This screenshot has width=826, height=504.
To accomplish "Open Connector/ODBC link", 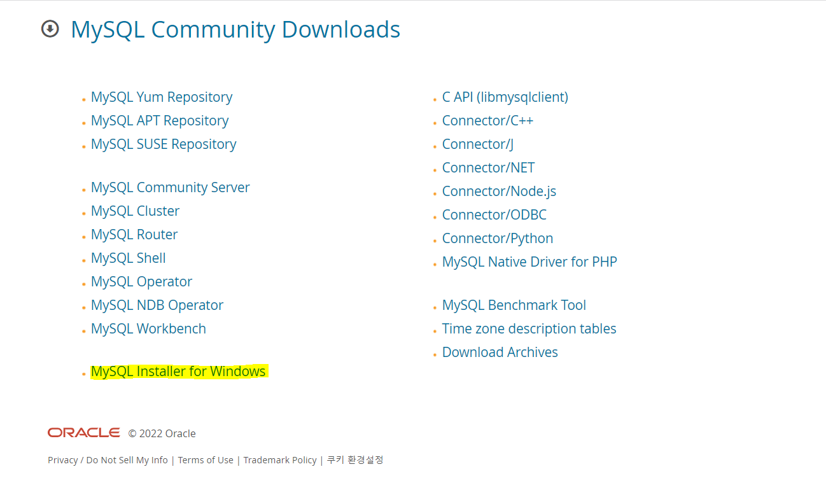I will click(x=494, y=215).
